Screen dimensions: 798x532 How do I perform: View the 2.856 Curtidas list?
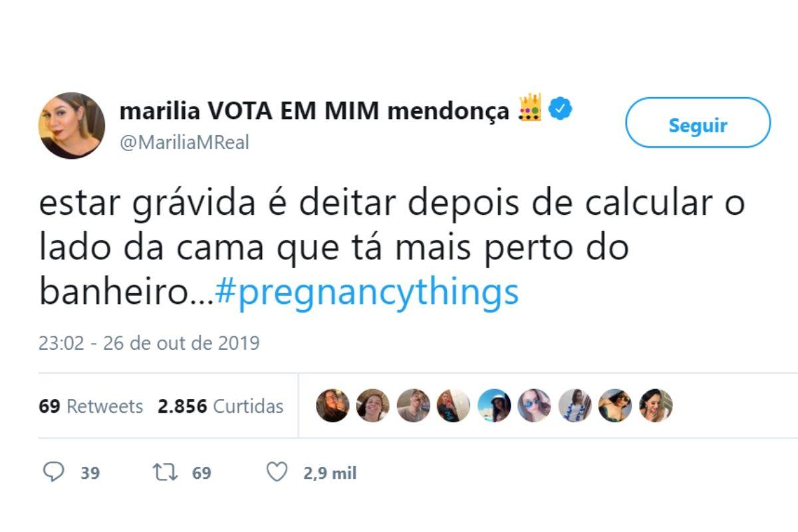coord(220,406)
